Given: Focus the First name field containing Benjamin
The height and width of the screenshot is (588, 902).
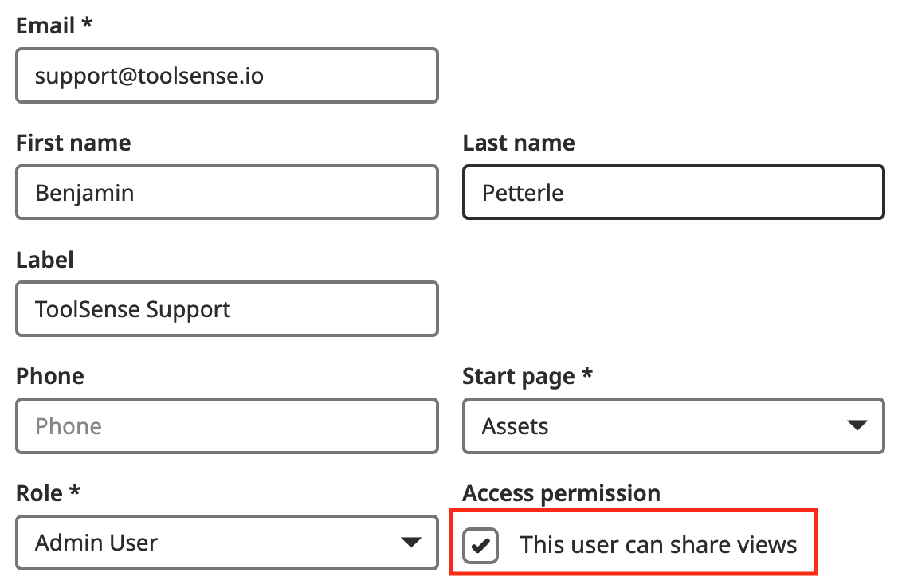Looking at the screenshot, I should point(226,192).
